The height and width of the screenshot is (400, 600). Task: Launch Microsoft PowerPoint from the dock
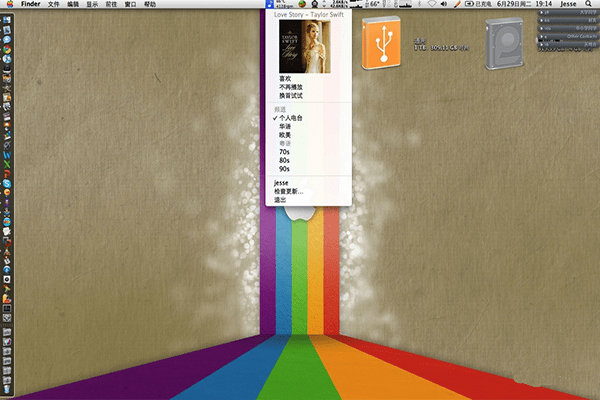(7, 174)
